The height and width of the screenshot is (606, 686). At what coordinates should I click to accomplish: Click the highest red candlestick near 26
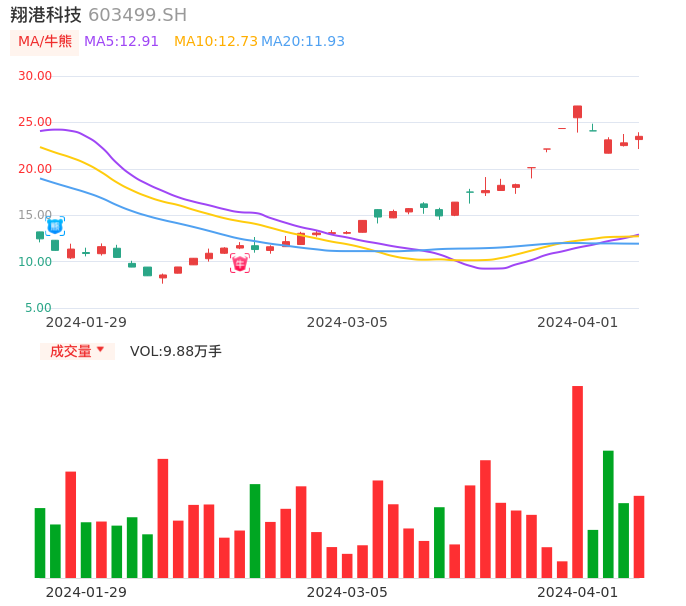pos(577,112)
